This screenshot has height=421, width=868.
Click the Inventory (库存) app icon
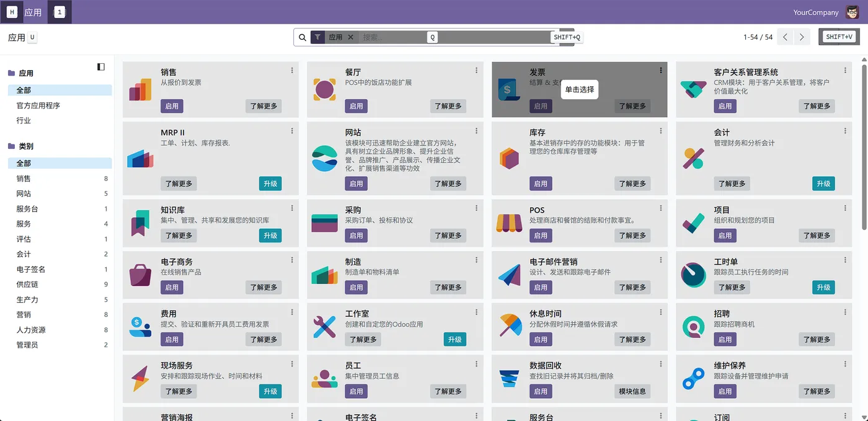[x=509, y=159]
